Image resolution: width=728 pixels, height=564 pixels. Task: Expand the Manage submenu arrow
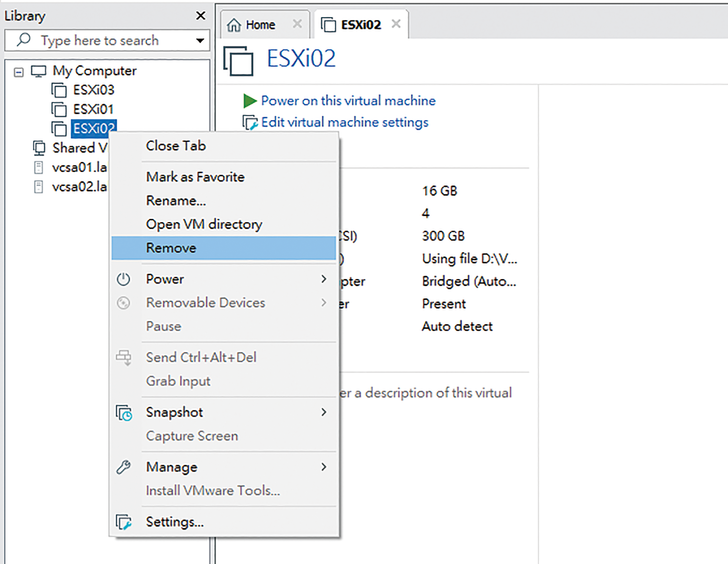324,467
